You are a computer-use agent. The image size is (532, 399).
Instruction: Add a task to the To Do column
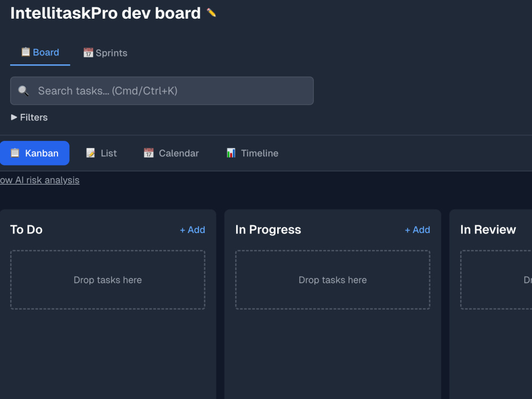(x=193, y=230)
